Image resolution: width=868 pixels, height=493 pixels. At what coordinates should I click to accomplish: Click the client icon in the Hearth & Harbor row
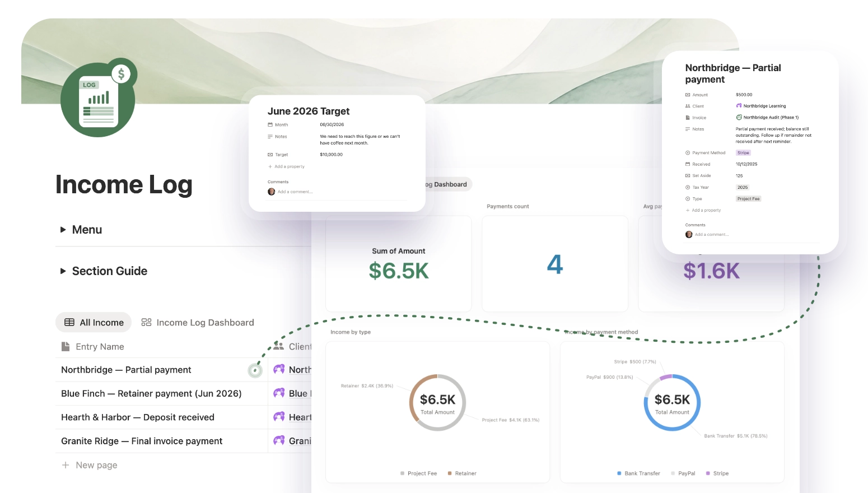pyautogui.click(x=279, y=417)
